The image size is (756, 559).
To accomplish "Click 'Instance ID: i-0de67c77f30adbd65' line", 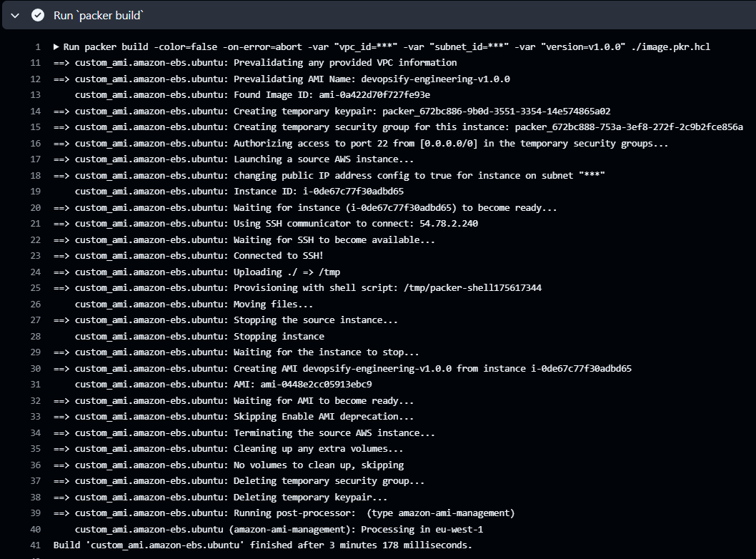I will 239,192.
